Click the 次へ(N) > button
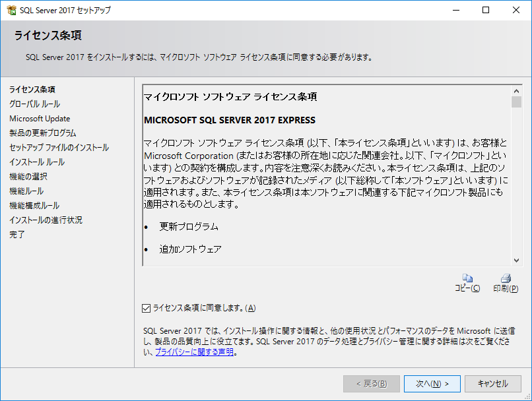Viewport: 532px width, 401px height. coord(432,384)
